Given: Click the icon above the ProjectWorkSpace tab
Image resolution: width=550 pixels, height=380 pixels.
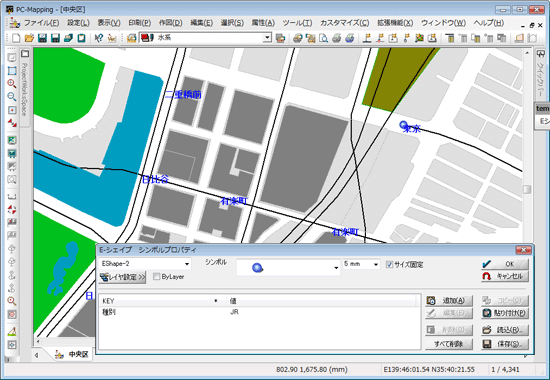Looking at the screenshot, I should (x=25, y=54).
